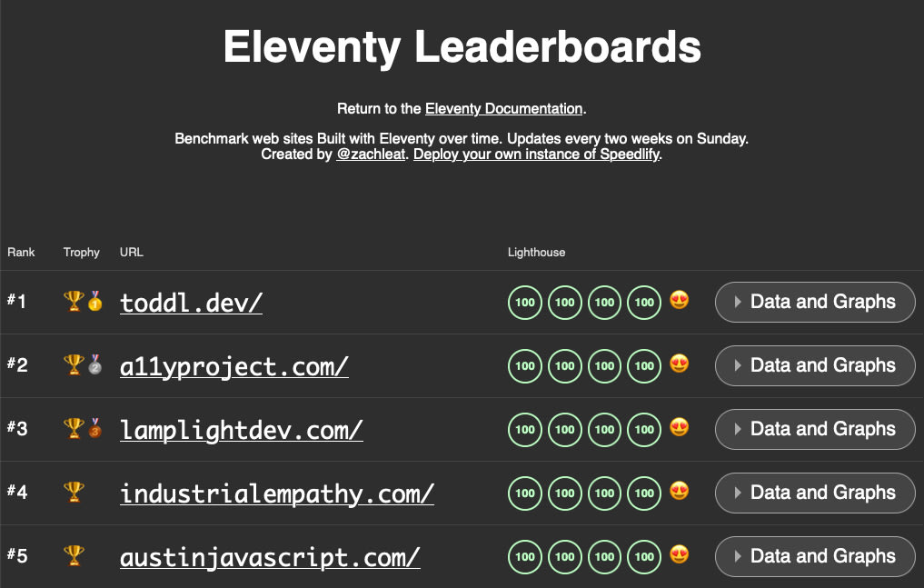This screenshot has height=588, width=924.
Task: Open the lamplightdev.com/ site link
Action: 241,430
